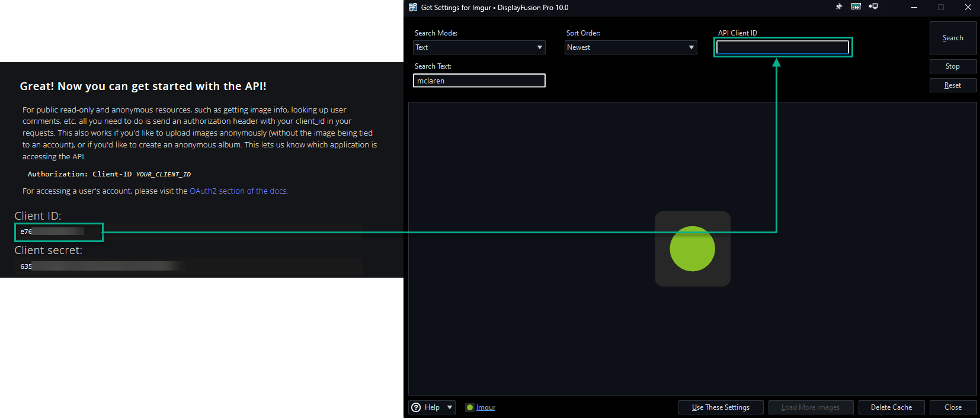
Task: Click the 'Search Mode:' label
Action: click(436, 33)
